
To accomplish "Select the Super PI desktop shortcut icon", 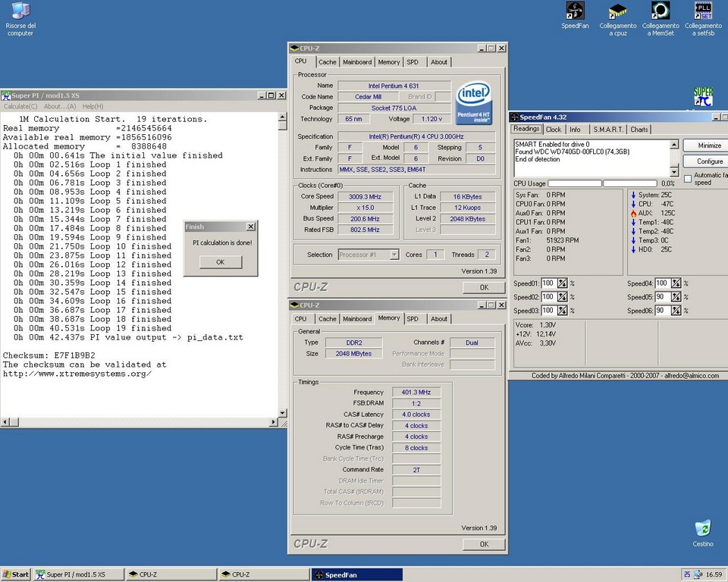I will 703,97.
